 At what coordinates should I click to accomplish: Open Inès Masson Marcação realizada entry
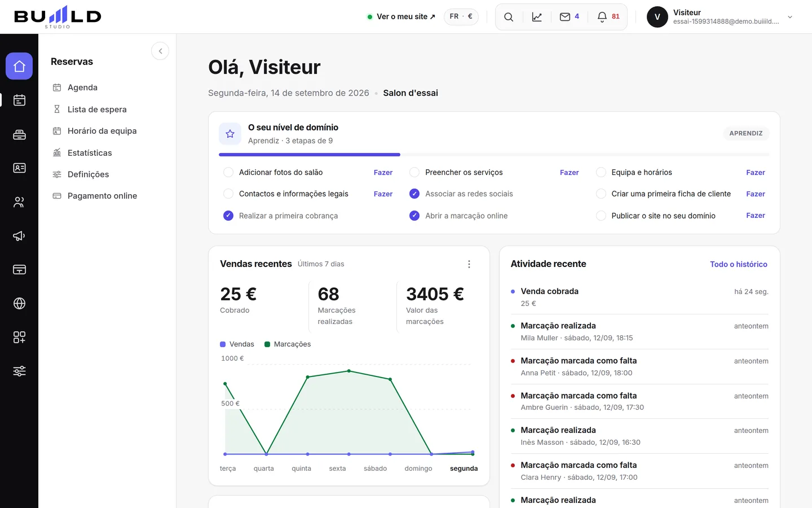pos(639,436)
